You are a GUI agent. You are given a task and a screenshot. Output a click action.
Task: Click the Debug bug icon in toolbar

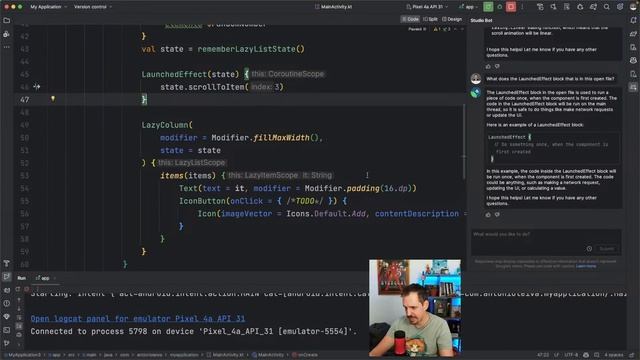[x=499, y=7]
